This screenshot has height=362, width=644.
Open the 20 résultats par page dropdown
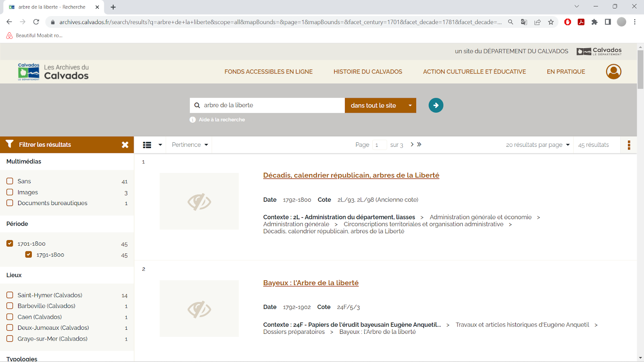tap(537, 145)
